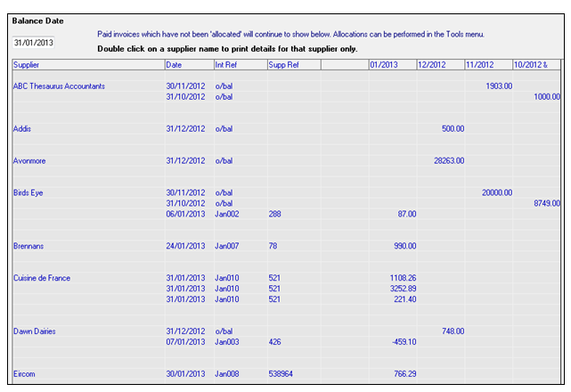Click supplier reference 426

(274, 342)
